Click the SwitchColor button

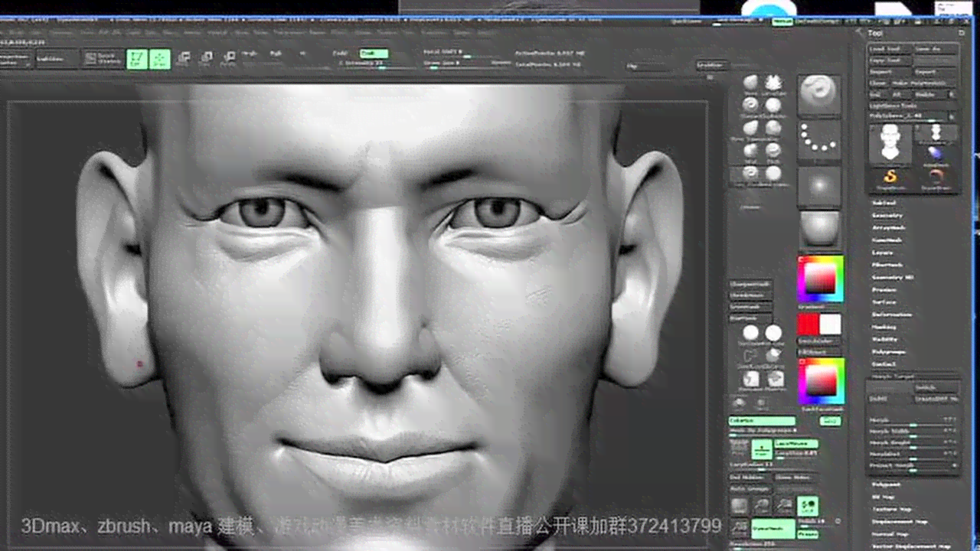point(819,341)
